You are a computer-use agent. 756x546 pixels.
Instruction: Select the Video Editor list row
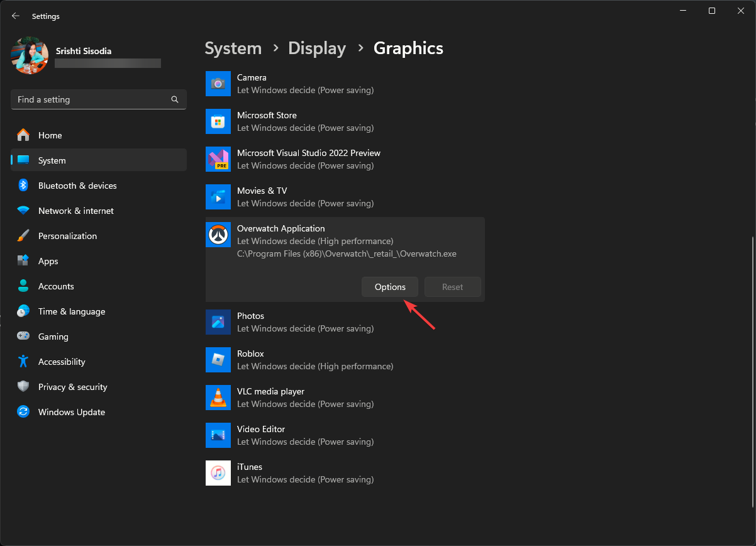point(345,435)
